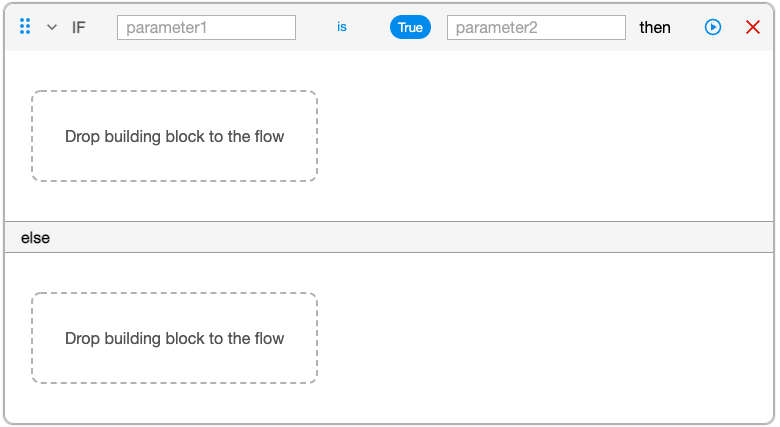Select the IF label in the header
Viewport: 780px width, 427px height.
click(x=79, y=27)
